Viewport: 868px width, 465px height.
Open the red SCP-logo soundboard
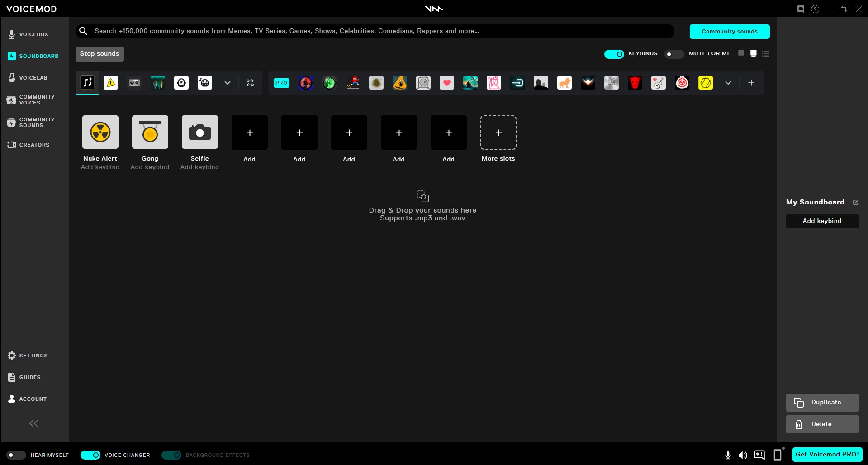[x=682, y=83]
